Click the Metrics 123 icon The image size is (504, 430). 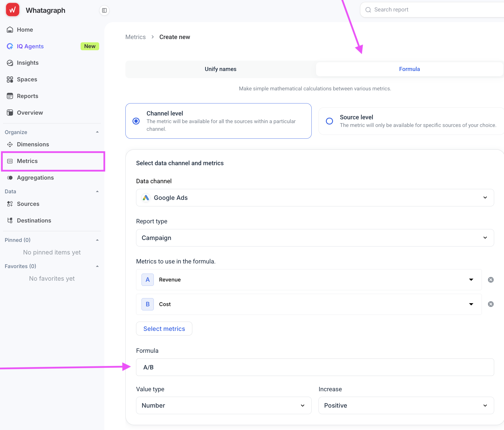coord(10,161)
